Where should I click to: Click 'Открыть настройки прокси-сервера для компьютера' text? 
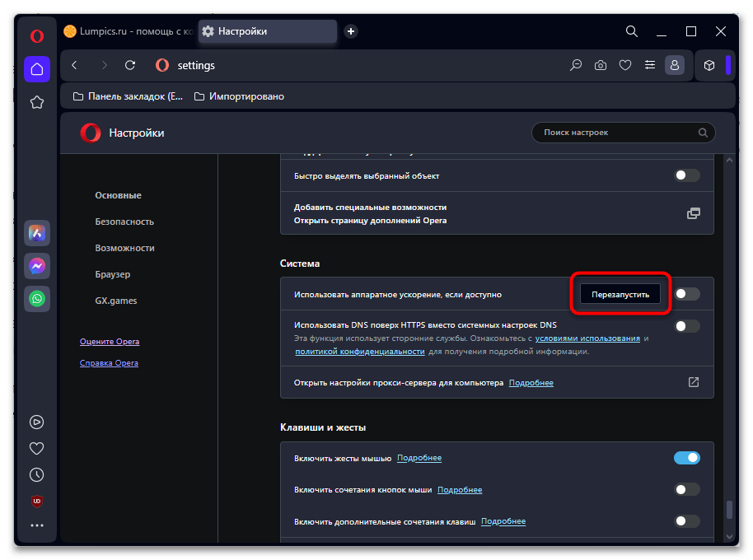click(x=399, y=383)
